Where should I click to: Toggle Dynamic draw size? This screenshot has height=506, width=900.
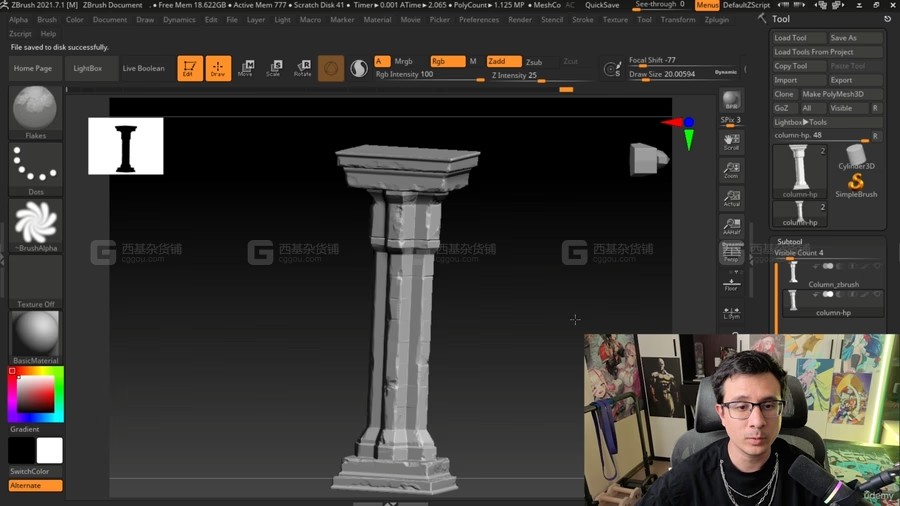click(x=726, y=72)
